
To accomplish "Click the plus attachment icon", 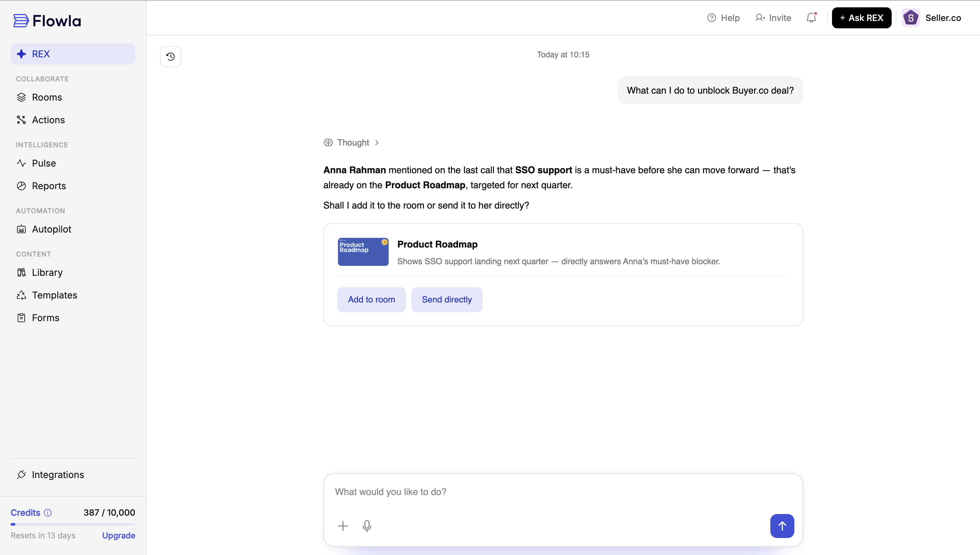I will tap(343, 526).
